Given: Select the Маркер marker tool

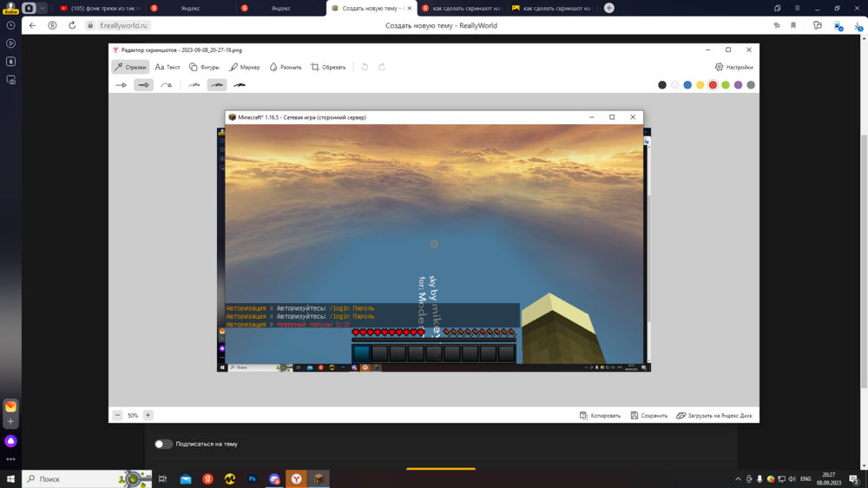Looking at the screenshot, I should pyautogui.click(x=244, y=67).
